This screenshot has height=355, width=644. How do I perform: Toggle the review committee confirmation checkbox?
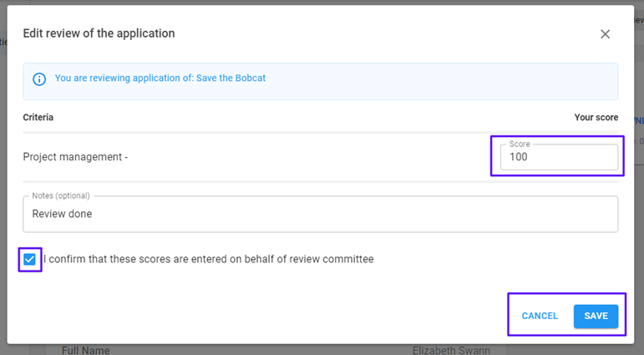[29, 259]
